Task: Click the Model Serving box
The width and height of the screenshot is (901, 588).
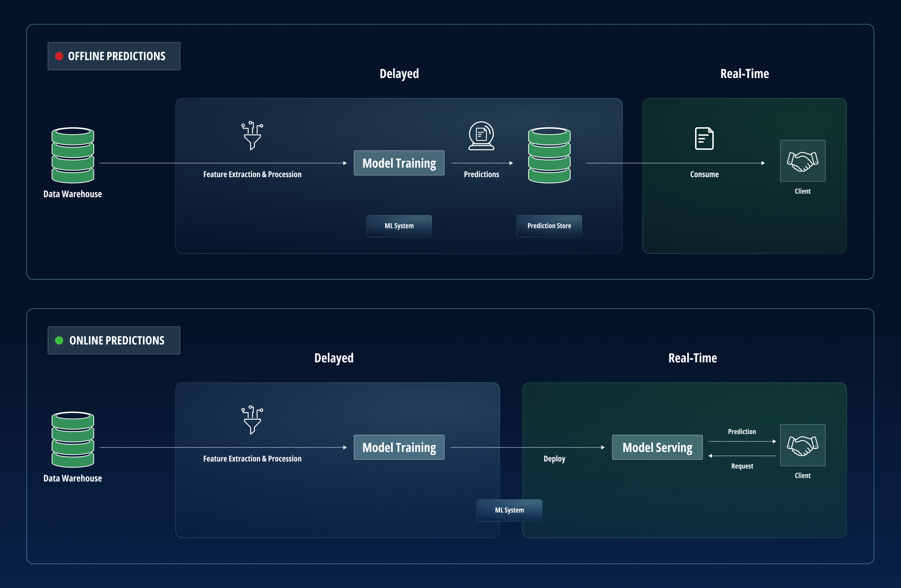Action: click(657, 447)
